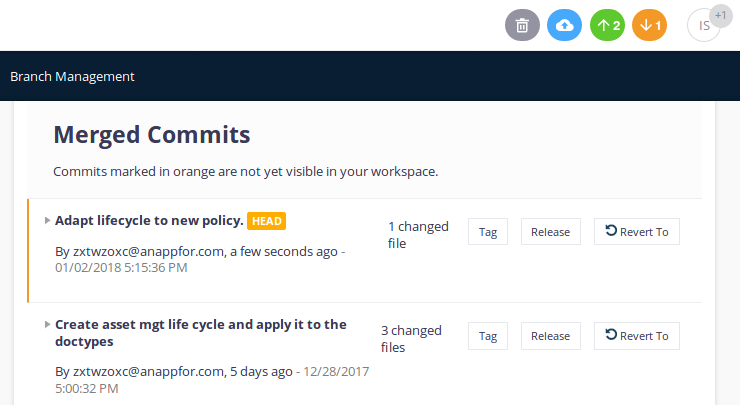Screen dimensions: 740x405
Task: Click the blue cloud upload icon
Action: click(x=564, y=25)
